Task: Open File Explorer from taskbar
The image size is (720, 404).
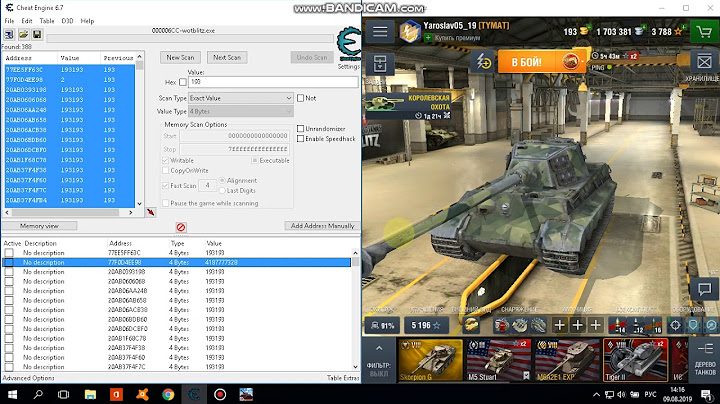Action: coord(90,394)
